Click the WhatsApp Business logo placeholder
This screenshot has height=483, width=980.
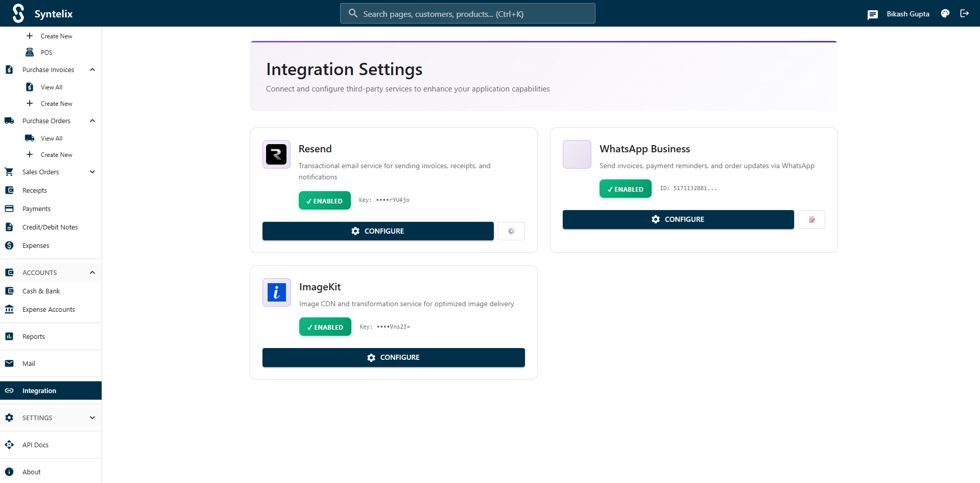pos(577,154)
